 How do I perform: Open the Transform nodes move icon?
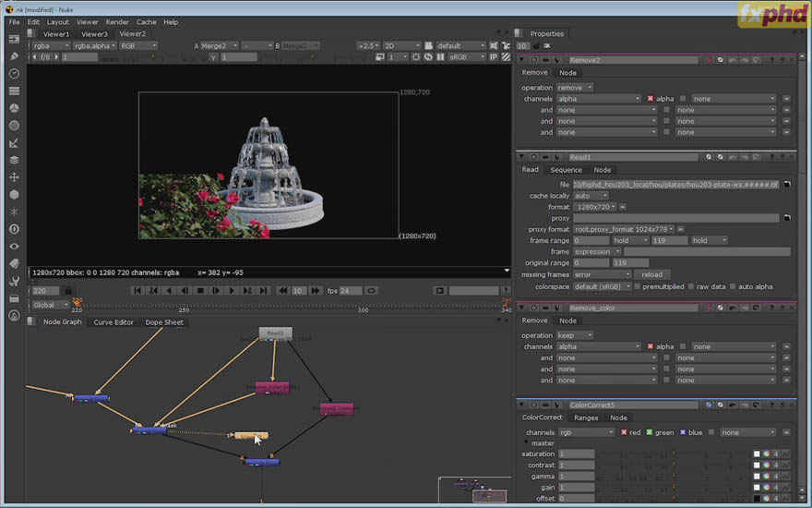14,177
